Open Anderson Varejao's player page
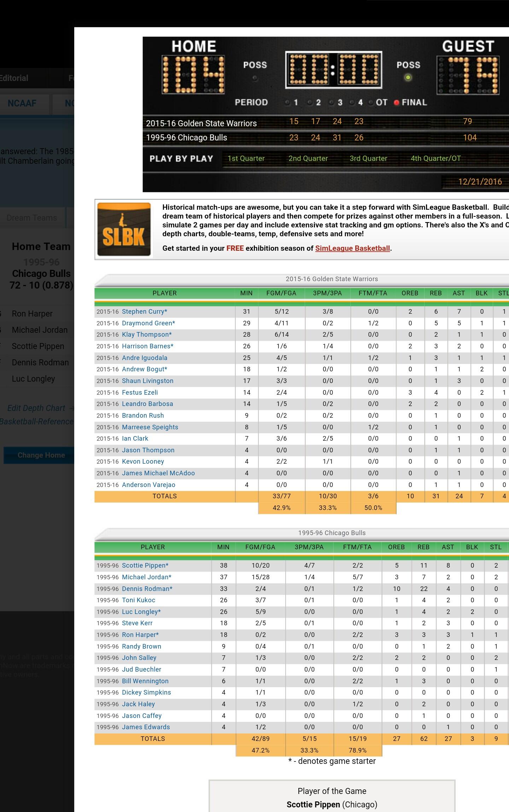 [148, 485]
